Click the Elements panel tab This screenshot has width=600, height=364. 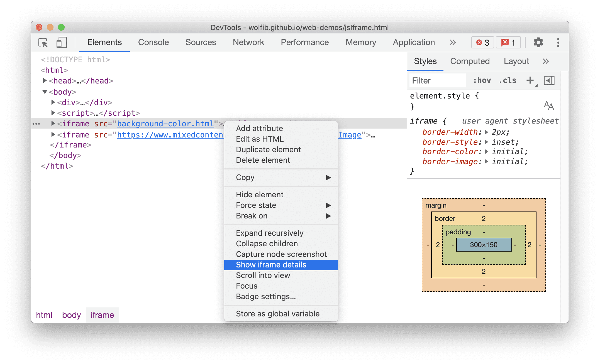[x=104, y=42]
